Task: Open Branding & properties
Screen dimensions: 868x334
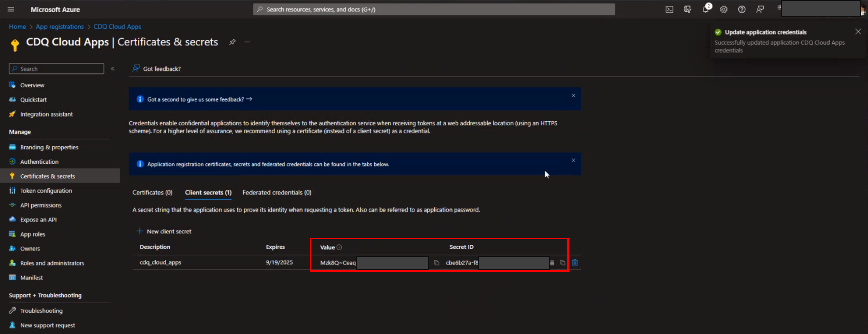Action: pos(49,147)
